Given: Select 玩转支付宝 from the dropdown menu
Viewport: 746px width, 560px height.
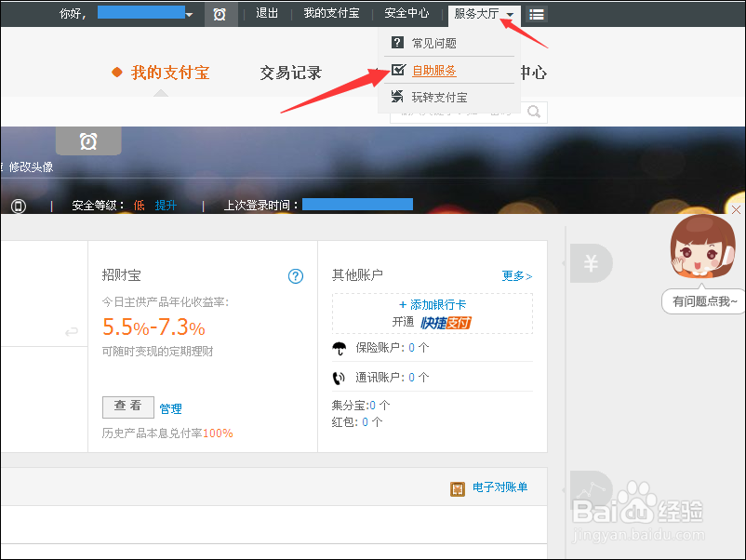Looking at the screenshot, I should tap(439, 98).
